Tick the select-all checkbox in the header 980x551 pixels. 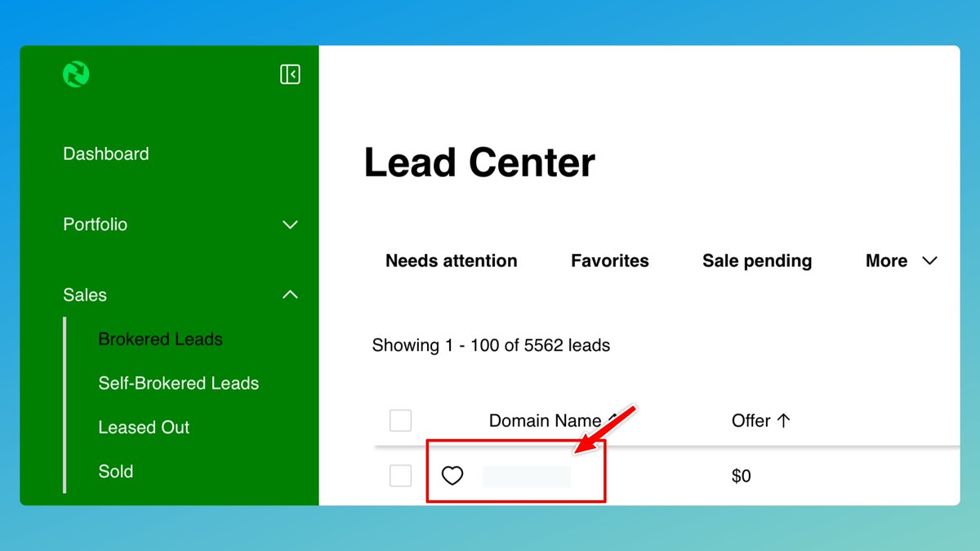click(x=400, y=420)
